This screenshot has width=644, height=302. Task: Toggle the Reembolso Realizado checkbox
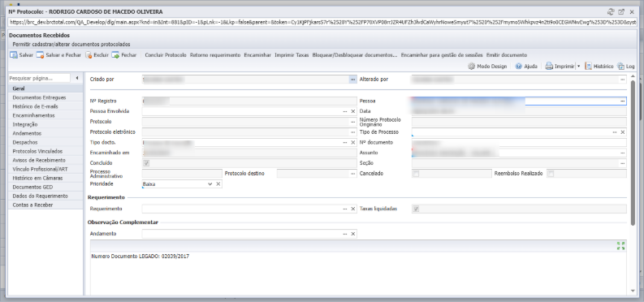click(551, 174)
